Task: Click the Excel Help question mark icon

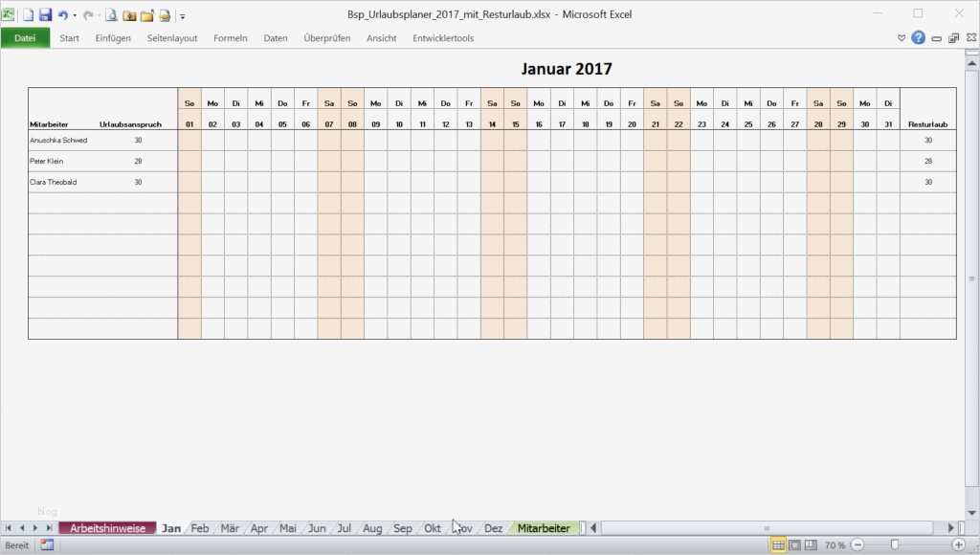Action: (920, 36)
